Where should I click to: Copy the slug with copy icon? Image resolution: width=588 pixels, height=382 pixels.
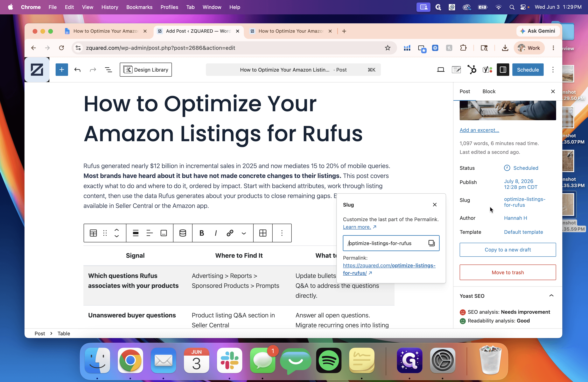click(x=432, y=243)
